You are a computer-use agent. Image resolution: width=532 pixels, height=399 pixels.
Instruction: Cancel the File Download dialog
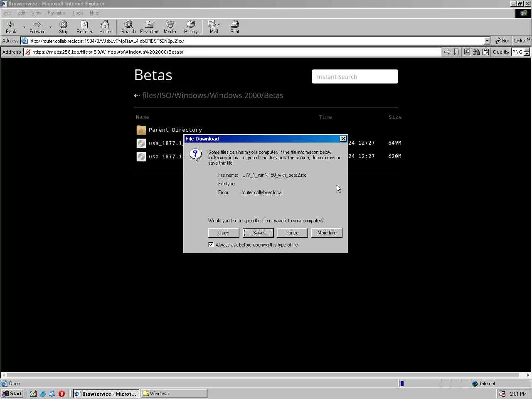coord(292,233)
